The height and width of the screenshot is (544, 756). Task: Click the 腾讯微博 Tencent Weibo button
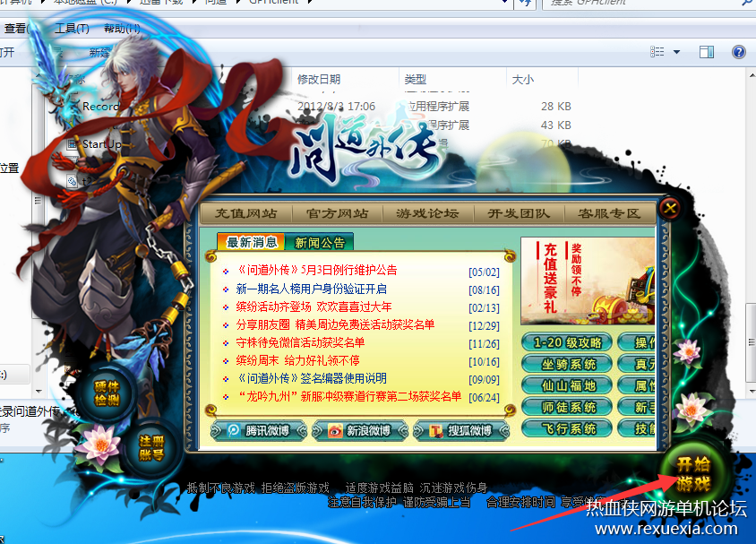point(259,430)
